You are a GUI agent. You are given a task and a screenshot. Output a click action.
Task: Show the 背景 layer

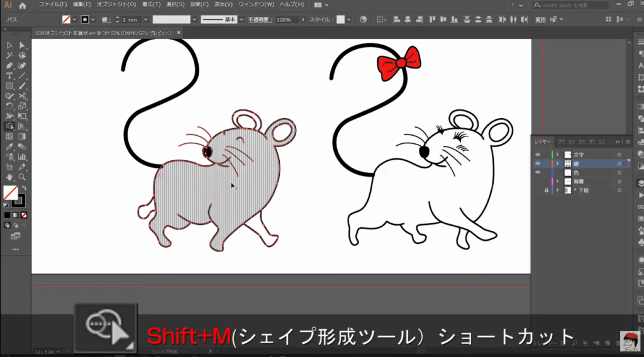(x=538, y=182)
